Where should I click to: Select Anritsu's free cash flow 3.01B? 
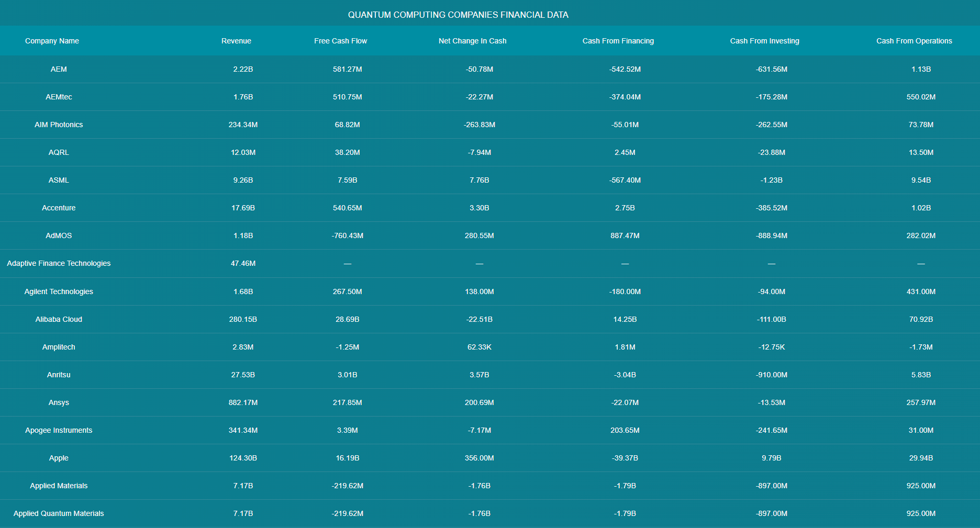(347, 375)
